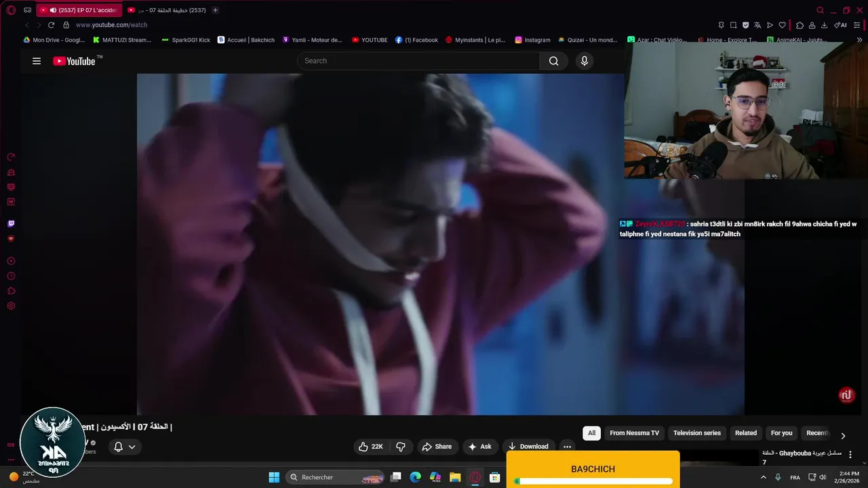Download the video

(x=528, y=447)
